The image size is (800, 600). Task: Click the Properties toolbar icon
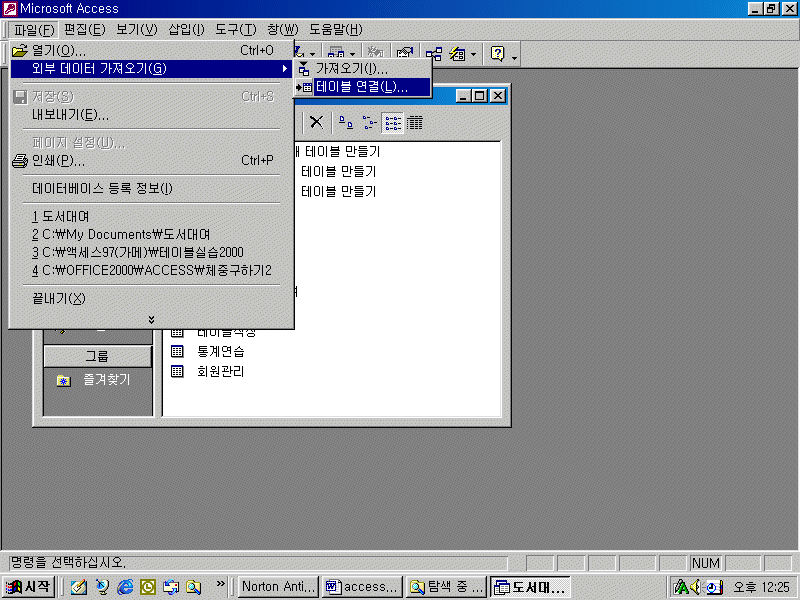coord(405,54)
